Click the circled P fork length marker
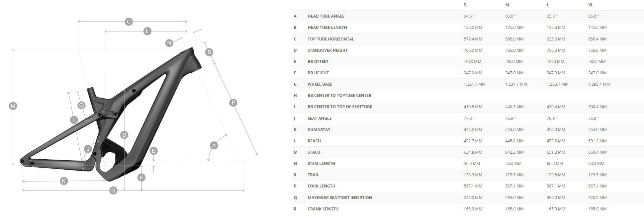Screen dimensions: 644x223 pos(233,103)
